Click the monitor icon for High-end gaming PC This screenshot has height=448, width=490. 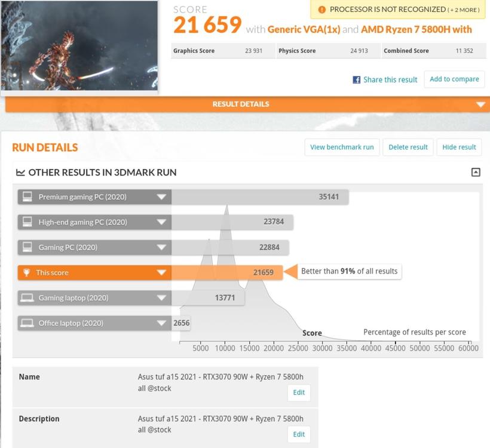coord(27,222)
